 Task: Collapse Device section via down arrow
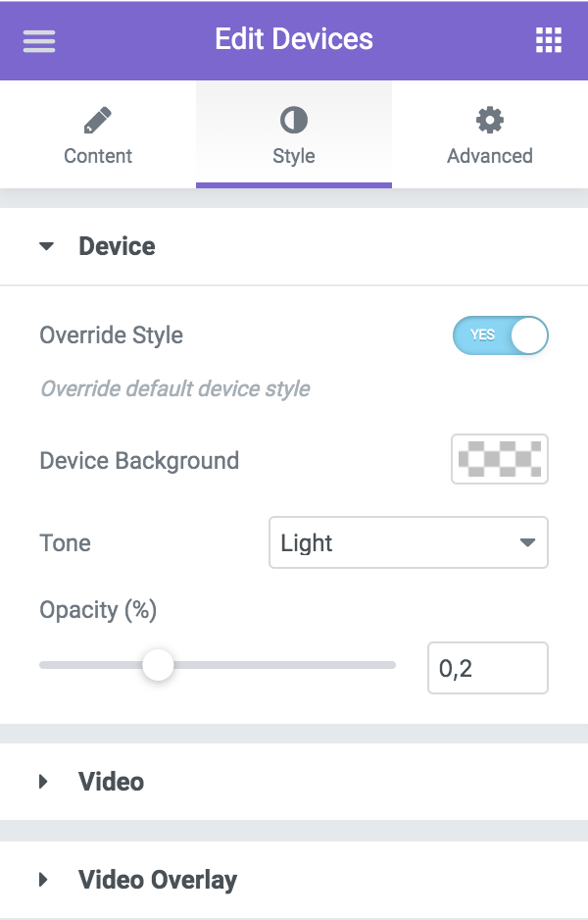click(x=46, y=246)
